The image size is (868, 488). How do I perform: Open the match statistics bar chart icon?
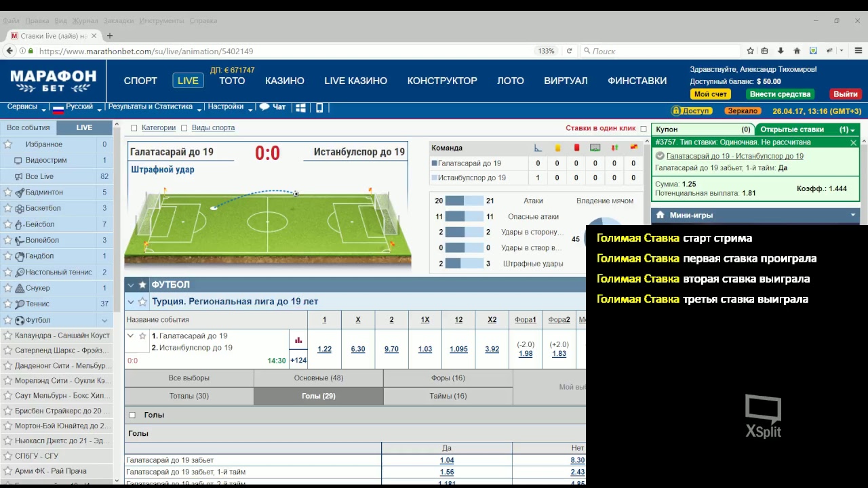click(x=298, y=340)
